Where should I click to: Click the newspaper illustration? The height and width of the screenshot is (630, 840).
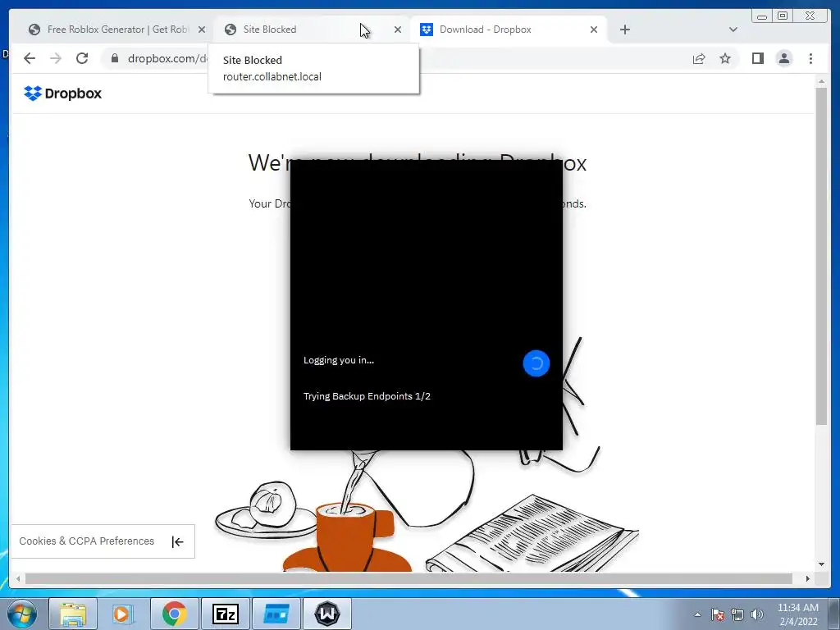(532, 533)
